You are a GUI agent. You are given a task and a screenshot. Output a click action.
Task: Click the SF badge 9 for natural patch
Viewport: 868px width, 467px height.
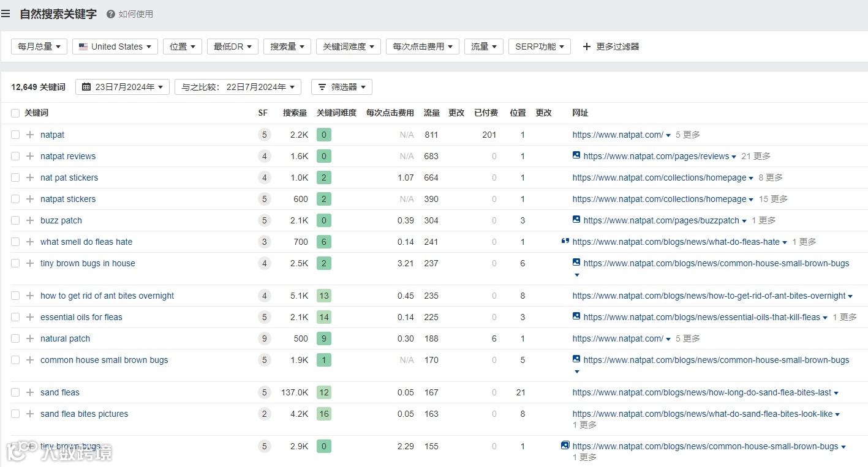point(265,338)
